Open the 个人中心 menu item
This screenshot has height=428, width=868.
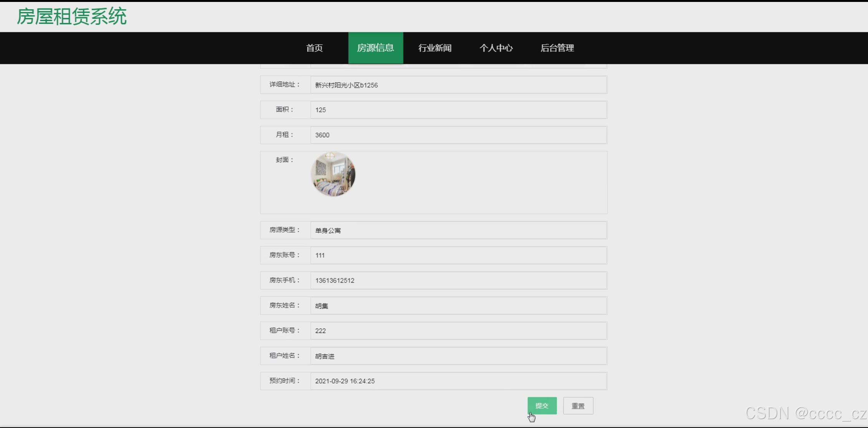coord(496,48)
